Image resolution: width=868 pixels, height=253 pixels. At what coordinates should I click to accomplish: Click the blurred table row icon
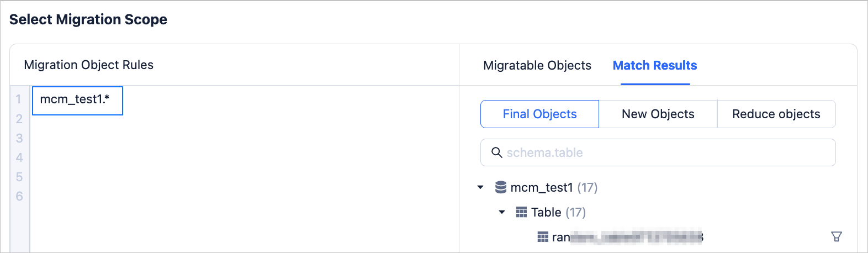tap(543, 237)
